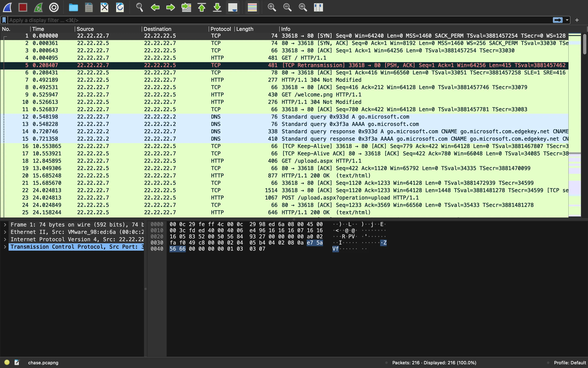
Task: Sort by the Destination column header
Action: pos(175,29)
